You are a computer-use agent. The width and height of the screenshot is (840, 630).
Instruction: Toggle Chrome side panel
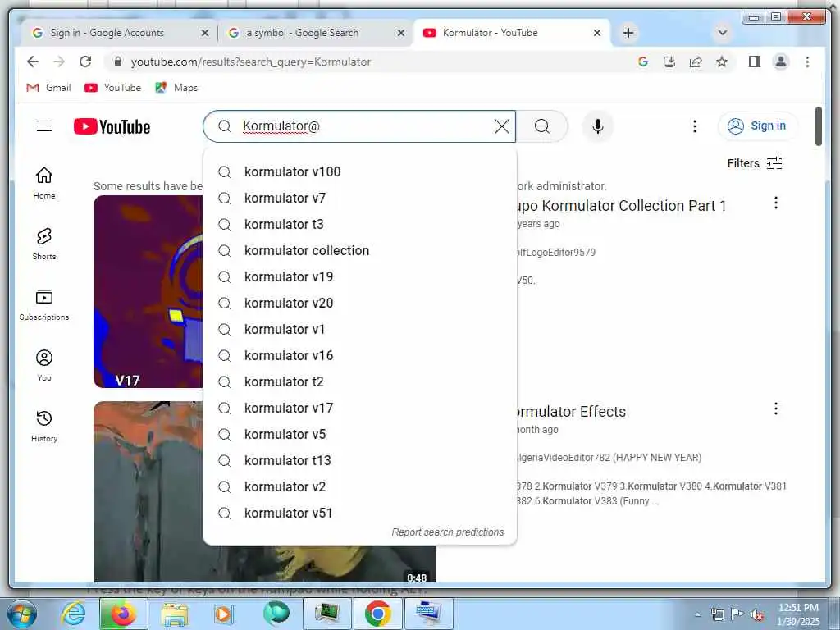click(x=755, y=62)
